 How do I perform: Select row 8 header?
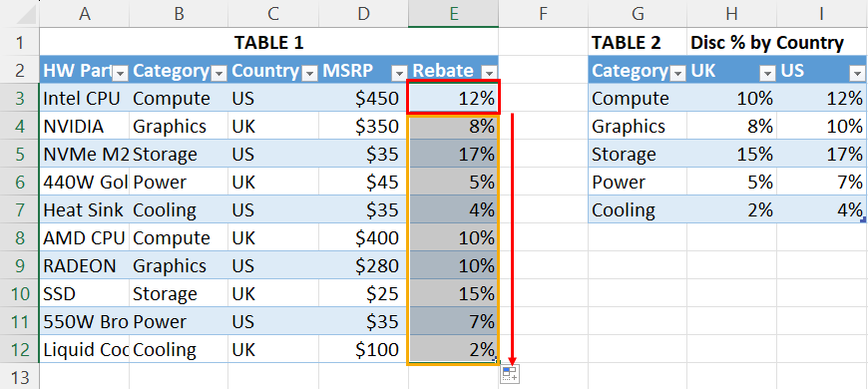click(x=20, y=238)
